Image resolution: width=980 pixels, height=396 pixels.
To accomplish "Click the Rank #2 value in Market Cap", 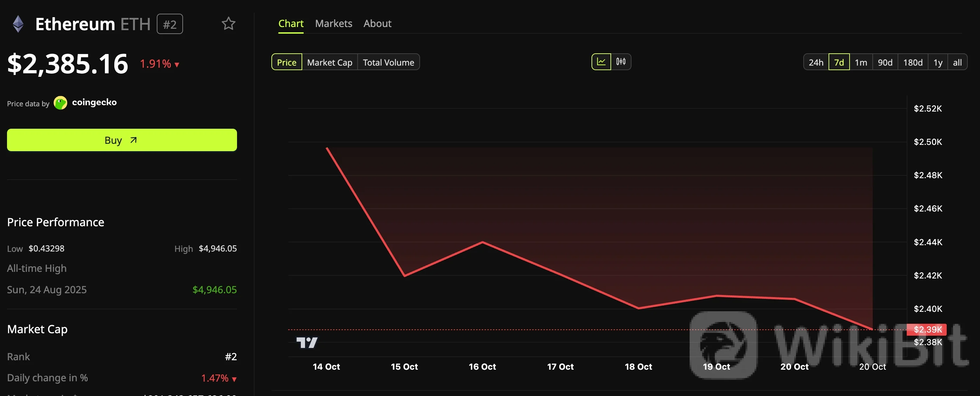I will 231,357.
